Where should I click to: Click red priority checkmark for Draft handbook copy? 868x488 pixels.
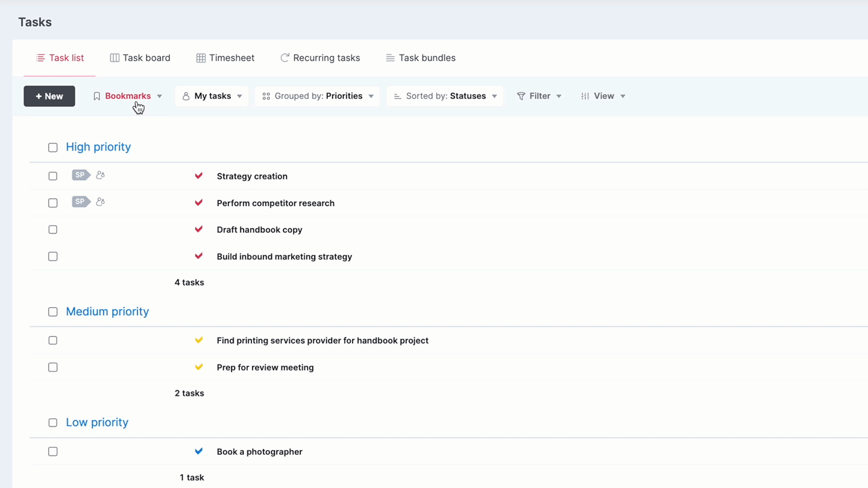(199, 229)
